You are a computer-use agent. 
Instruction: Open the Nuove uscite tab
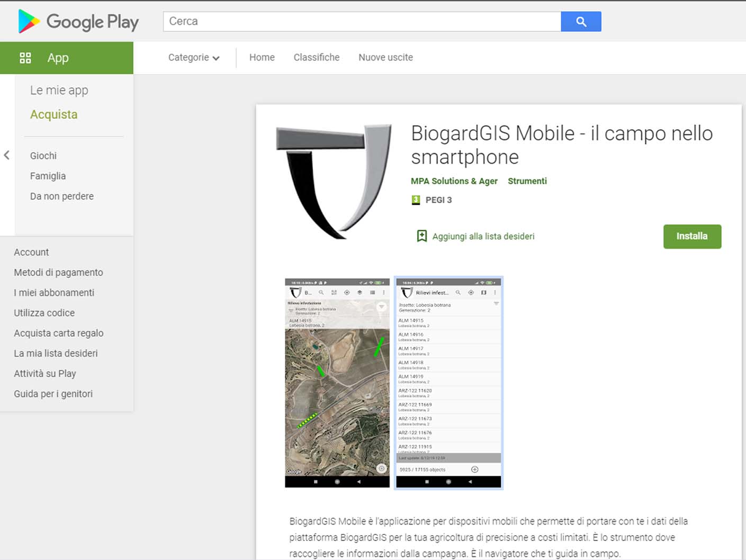point(385,58)
